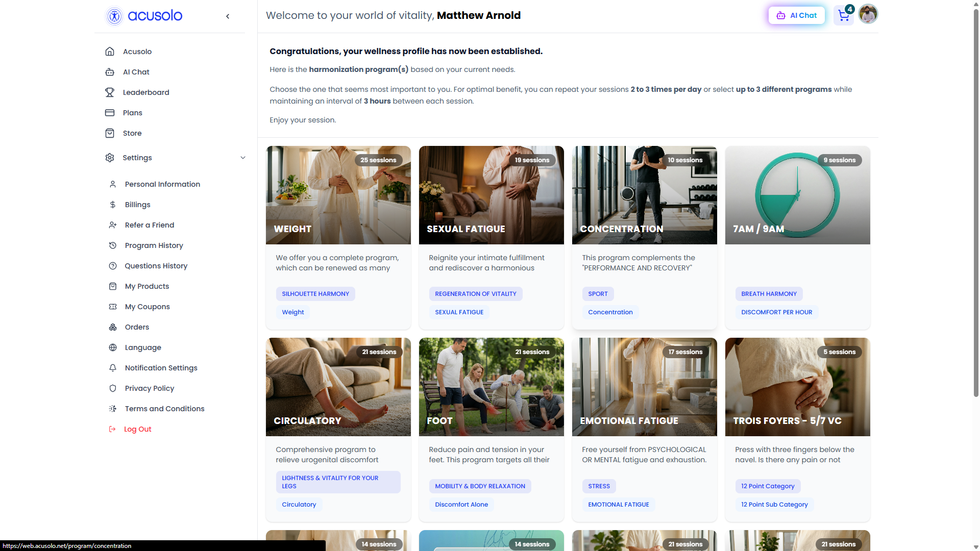
Task: Click the Store bag icon
Action: (x=110, y=133)
